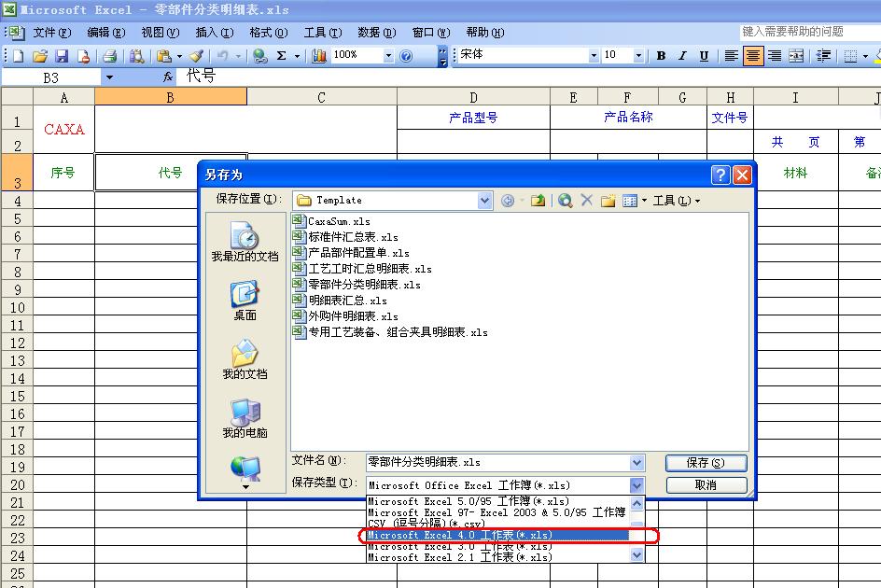Open the 工具 dropdown in Save dialog
This screenshot has height=588, width=881.
677,201
